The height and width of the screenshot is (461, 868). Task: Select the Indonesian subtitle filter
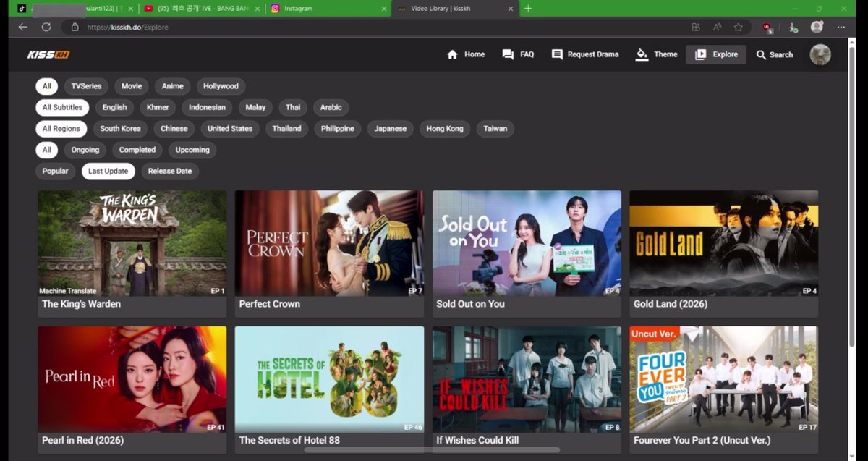click(x=207, y=107)
